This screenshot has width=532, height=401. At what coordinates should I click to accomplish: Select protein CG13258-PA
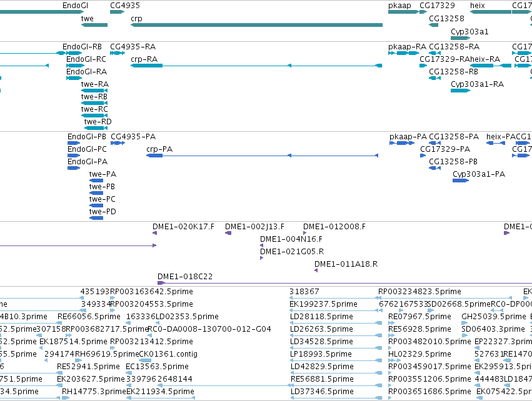(x=454, y=137)
